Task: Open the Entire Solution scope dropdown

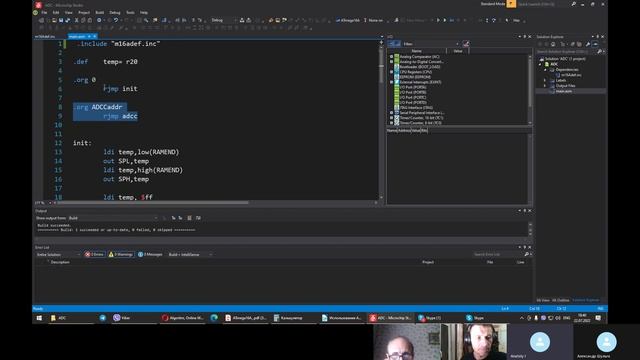Action: pos(58,255)
